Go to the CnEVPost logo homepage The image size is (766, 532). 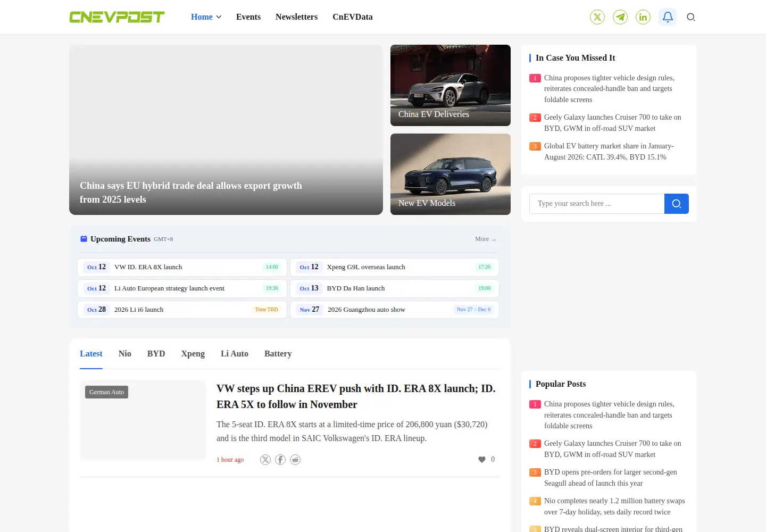(117, 17)
